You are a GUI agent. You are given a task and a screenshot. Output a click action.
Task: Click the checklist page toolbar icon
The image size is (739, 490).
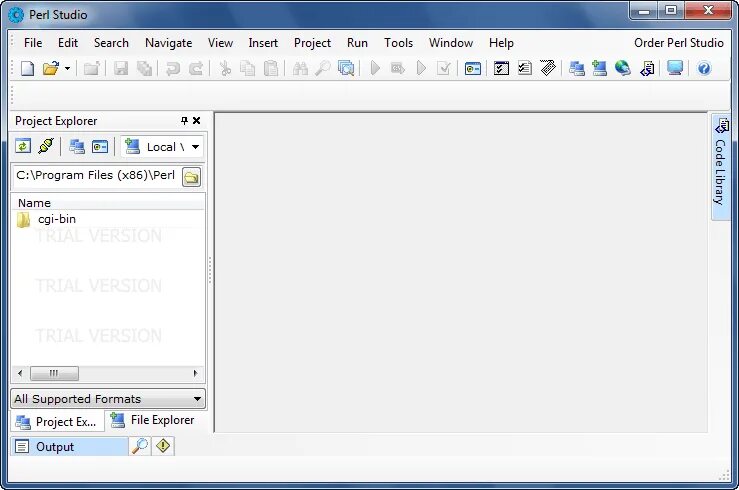[x=525, y=68]
